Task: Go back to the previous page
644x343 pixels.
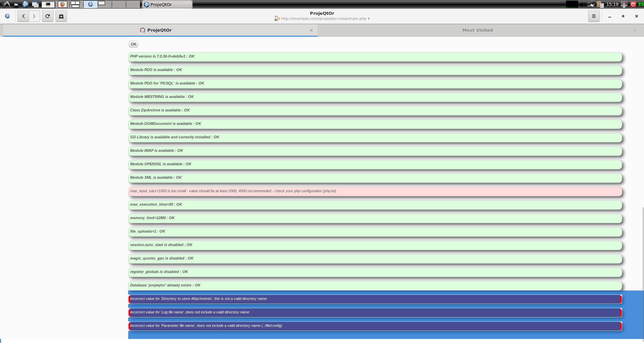Action: pos(23,16)
